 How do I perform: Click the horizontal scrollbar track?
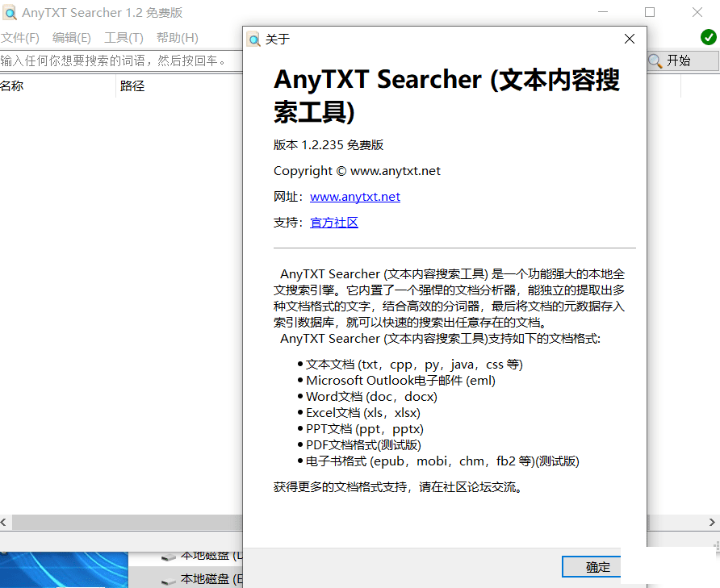128,522
